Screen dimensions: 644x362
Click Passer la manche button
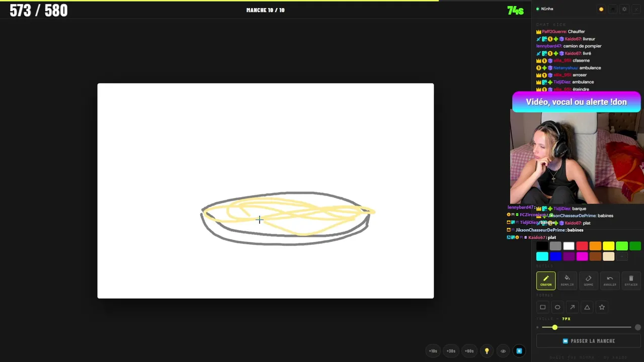pos(589,341)
